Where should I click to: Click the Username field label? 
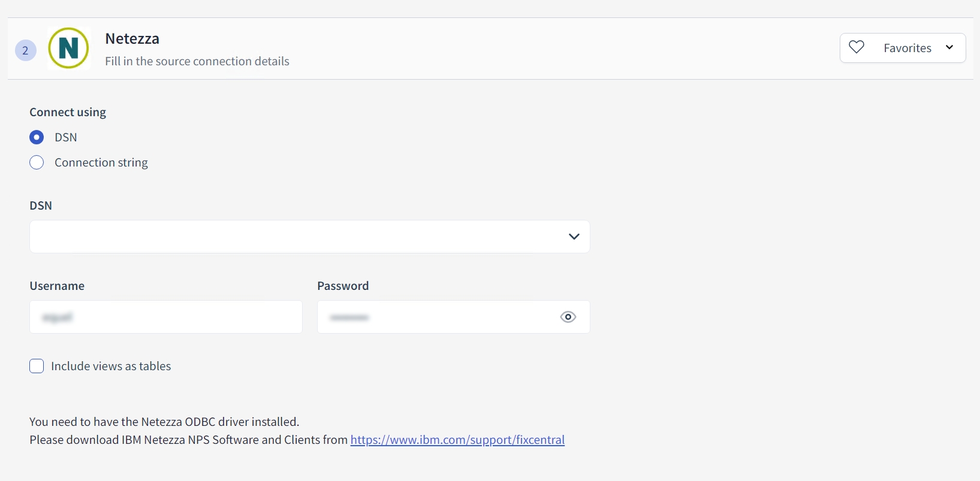(x=57, y=286)
